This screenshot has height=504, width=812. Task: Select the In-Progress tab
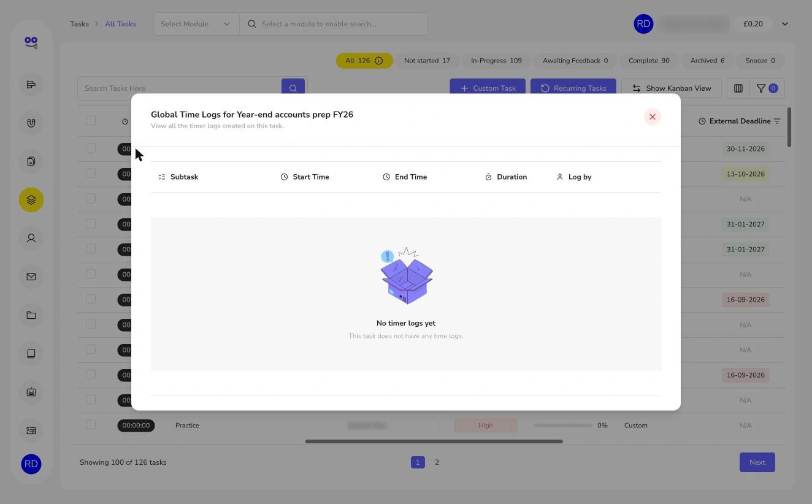pos(496,61)
